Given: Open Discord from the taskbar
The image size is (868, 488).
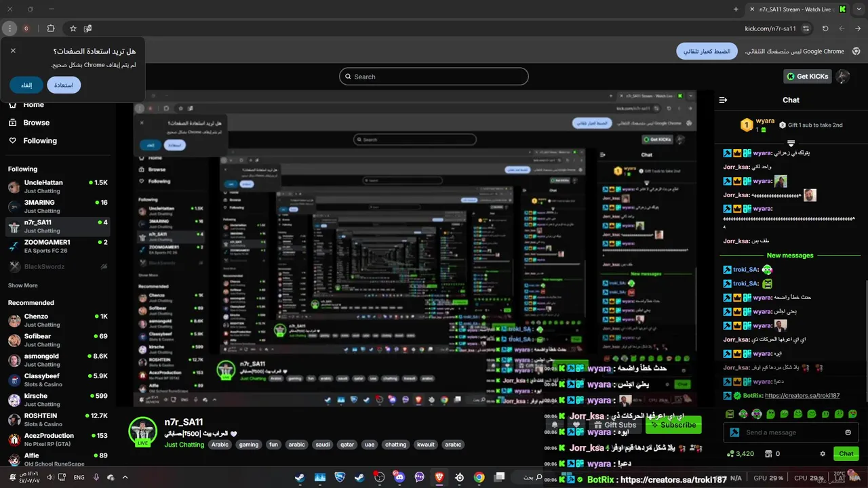Looking at the screenshot, I should coord(399,477).
